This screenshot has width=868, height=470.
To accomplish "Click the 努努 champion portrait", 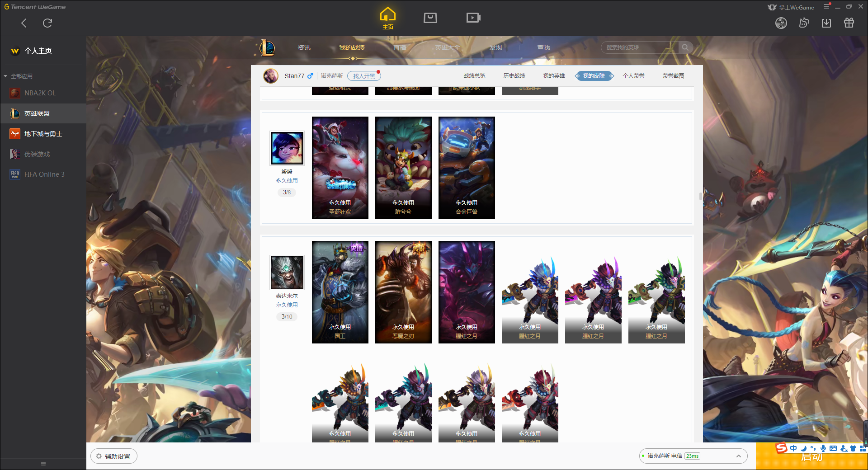I will (287, 148).
